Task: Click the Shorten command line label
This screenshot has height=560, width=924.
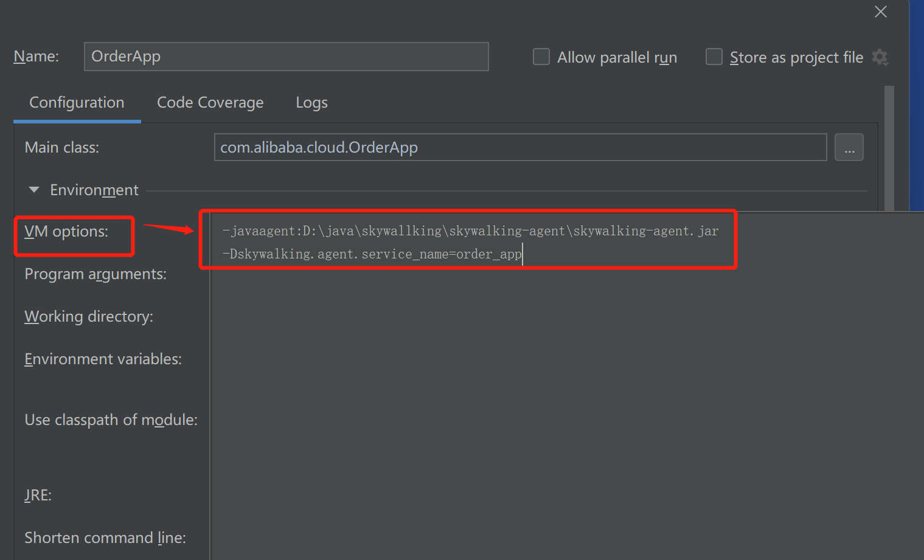Action: (105, 538)
